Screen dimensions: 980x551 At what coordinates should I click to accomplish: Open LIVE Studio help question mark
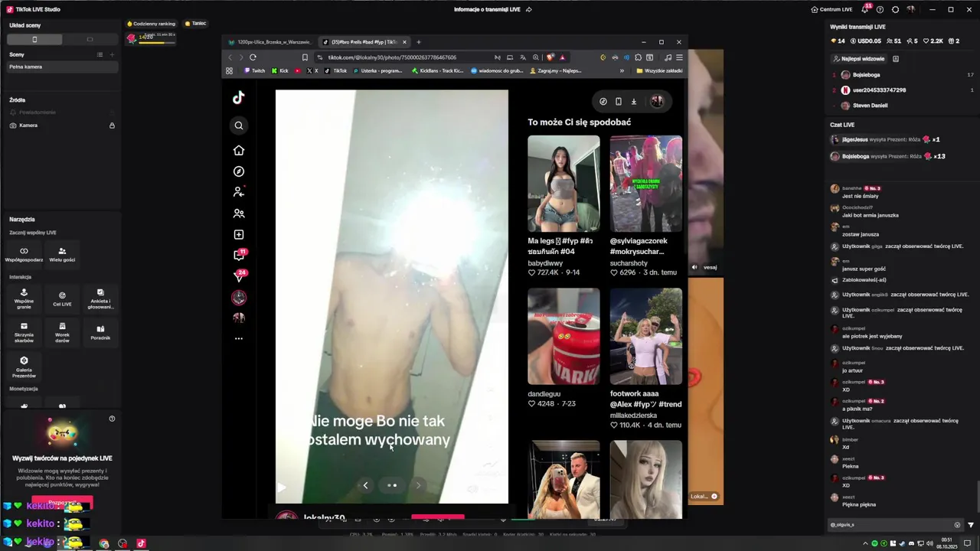tap(880, 9)
